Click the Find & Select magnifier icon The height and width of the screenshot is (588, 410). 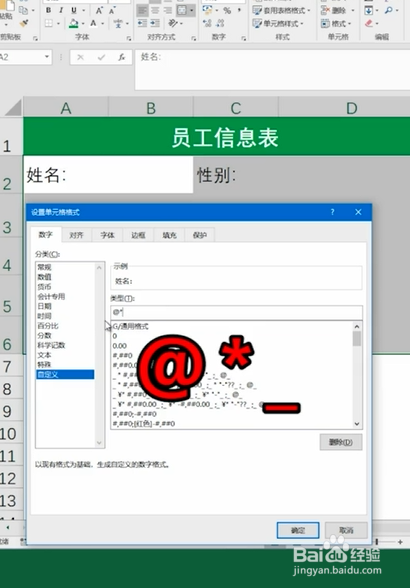[x=388, y=10]
